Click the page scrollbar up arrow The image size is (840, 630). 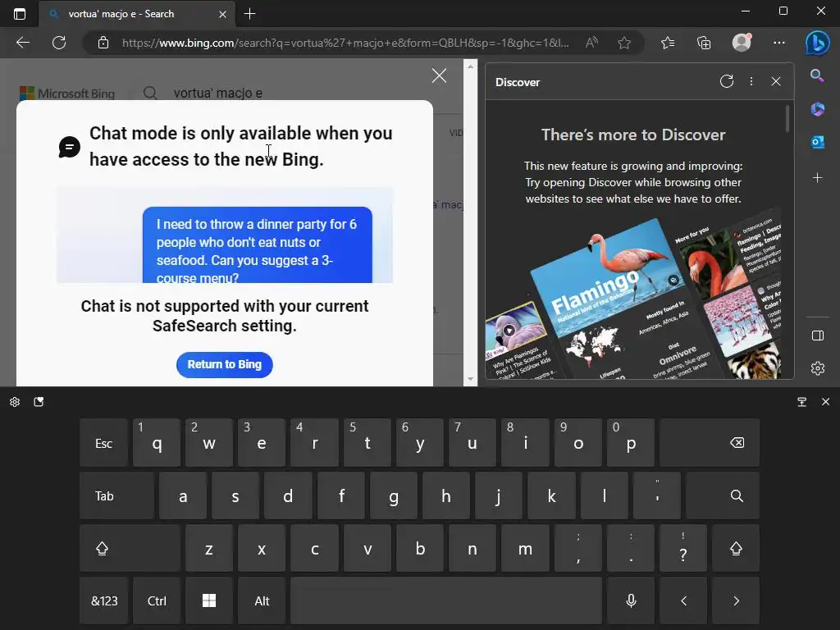click(470, 66)
